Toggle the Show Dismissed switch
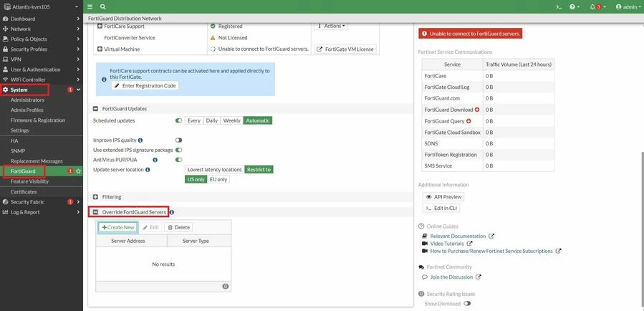This screenshot has width=644, height=311. (467, 304)
